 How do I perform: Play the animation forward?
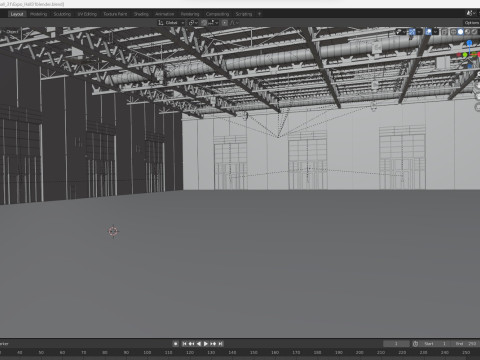[206, 344]
